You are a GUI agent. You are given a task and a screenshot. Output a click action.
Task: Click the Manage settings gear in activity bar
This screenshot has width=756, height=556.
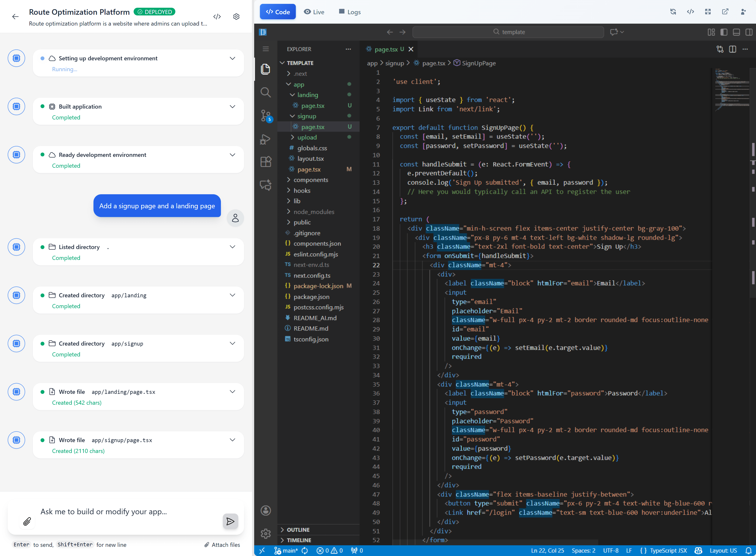pos(266,534)
